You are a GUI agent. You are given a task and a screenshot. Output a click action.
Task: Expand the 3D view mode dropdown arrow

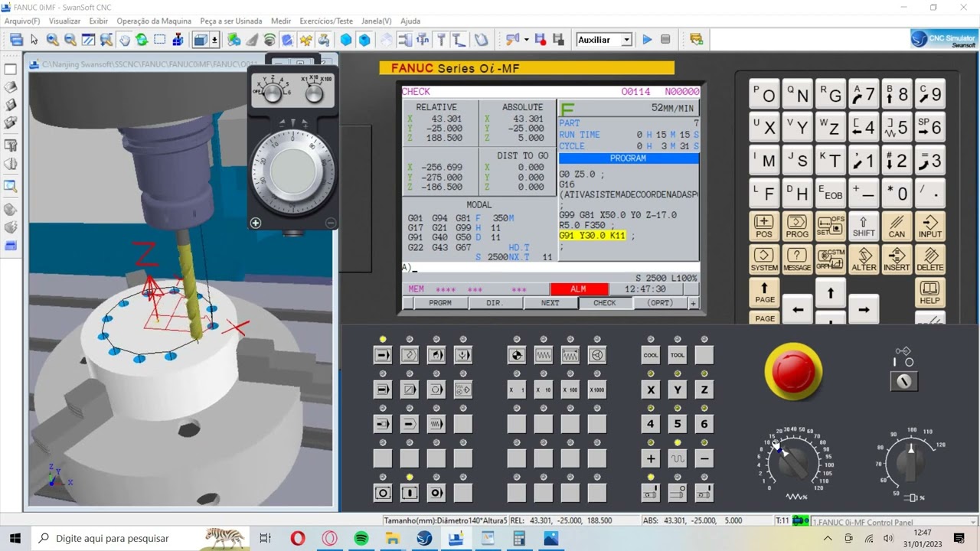coord(215,40)
